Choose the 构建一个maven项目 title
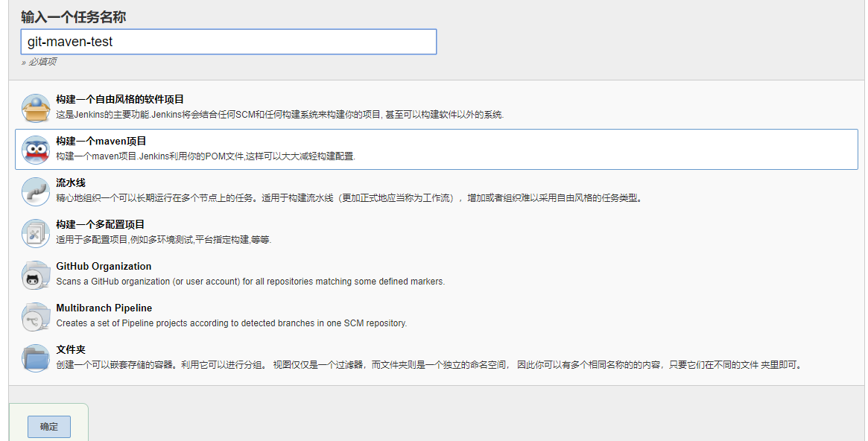Image resolution: width=868 pixels, height=441 pixels. pyautogui.click(x=101, y=141)
